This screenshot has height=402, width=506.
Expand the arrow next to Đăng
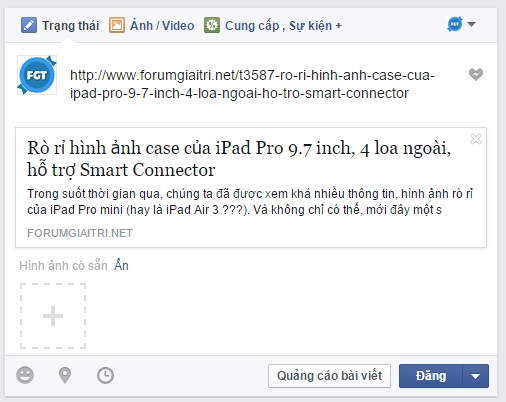[x=476, y=376]
